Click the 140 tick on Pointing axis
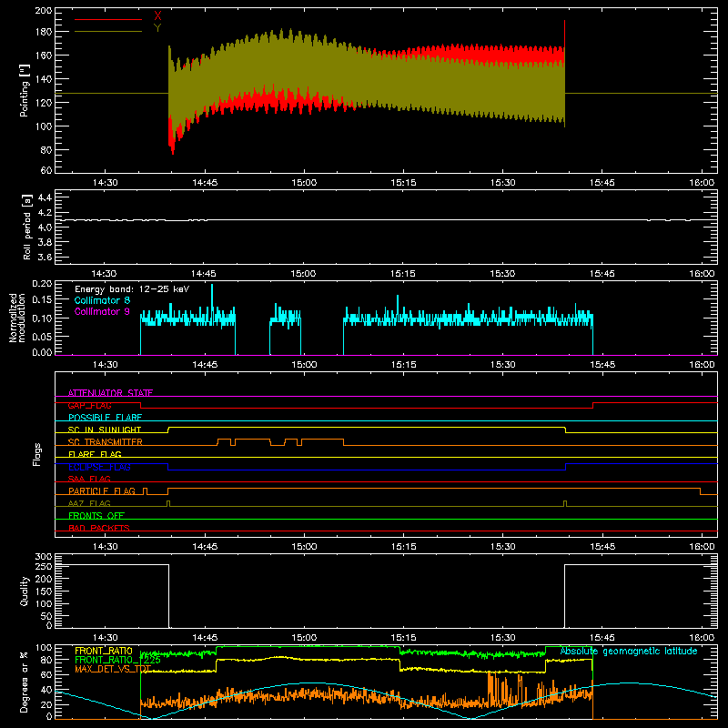The width and height of the screenshot is (728, 728). [43, 79]
